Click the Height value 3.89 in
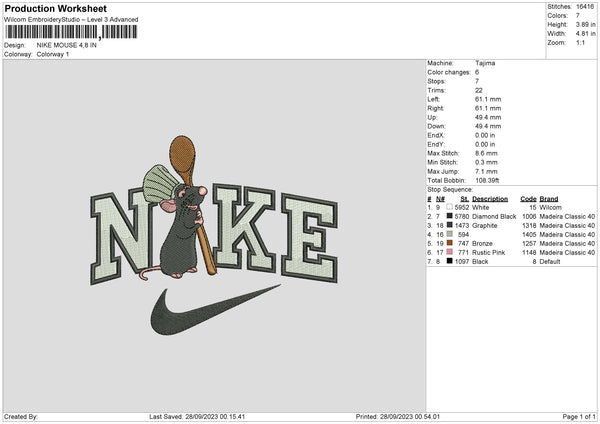This screenshot has width=600, height=424. [x=585, y=24]
